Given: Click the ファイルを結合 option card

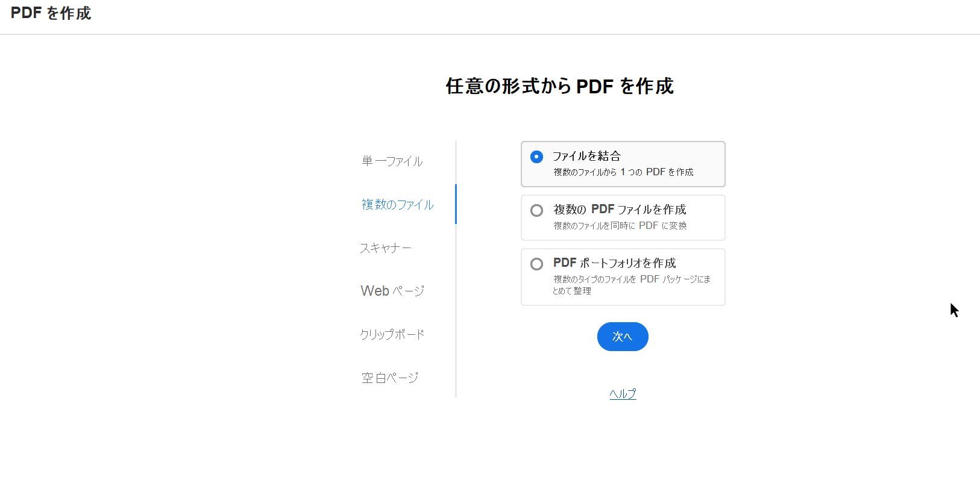Looking at the screenshot, I should click(x=623, y=164).
